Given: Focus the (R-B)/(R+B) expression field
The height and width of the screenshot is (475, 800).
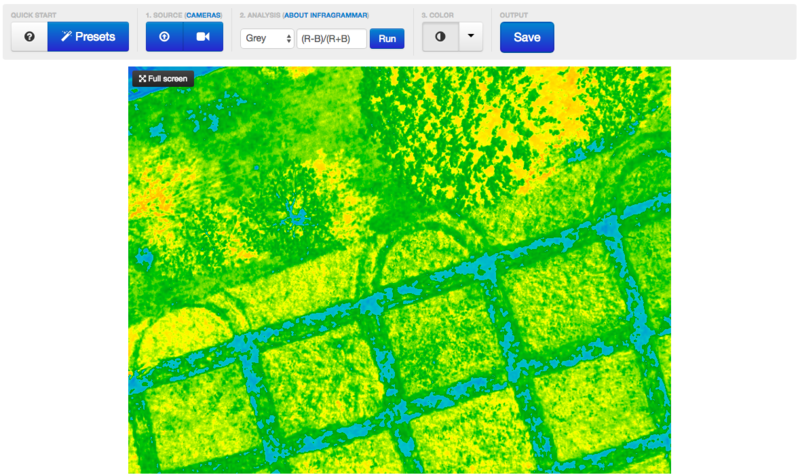Looking at the screenshot, I should 332,39.
